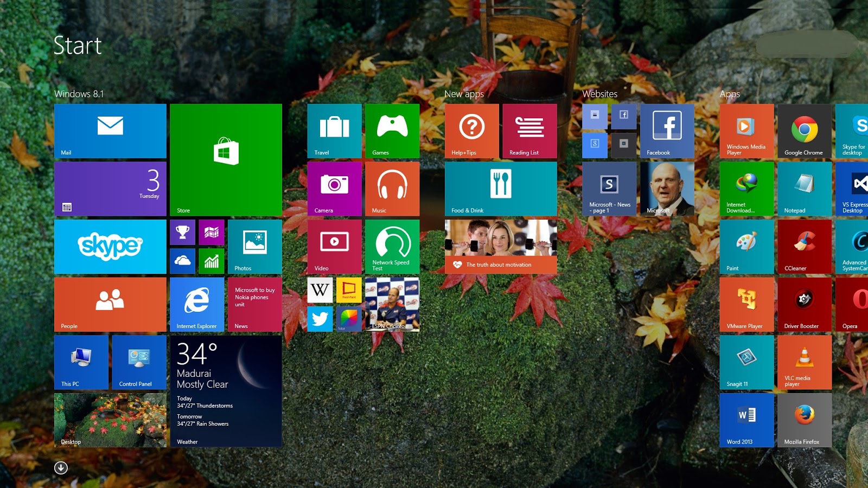Open the Mail tile
Viewport: 868px width, 488px height.
pos(110,131)
